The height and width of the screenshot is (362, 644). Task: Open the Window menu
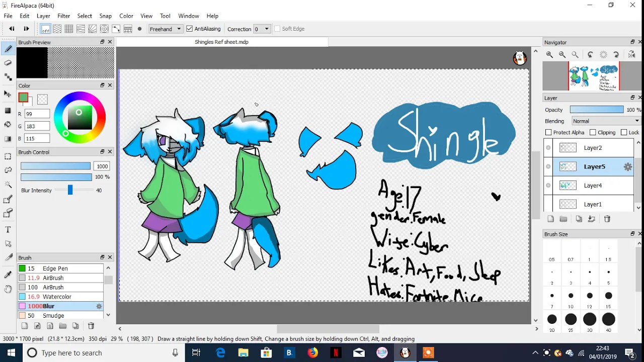[189, 16]
